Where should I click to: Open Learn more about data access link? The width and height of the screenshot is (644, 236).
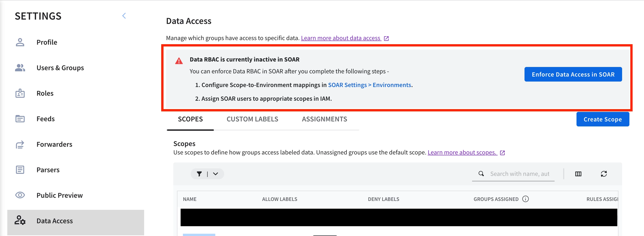(341, 38)
